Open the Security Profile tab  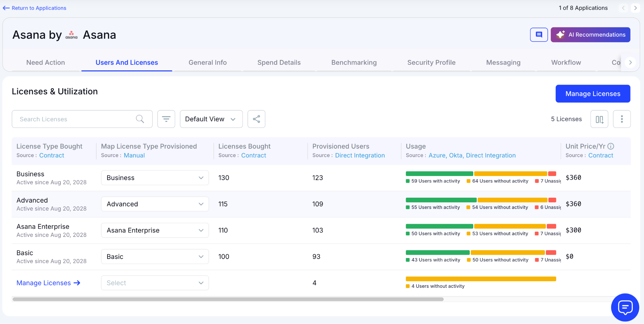coord(431,63)
